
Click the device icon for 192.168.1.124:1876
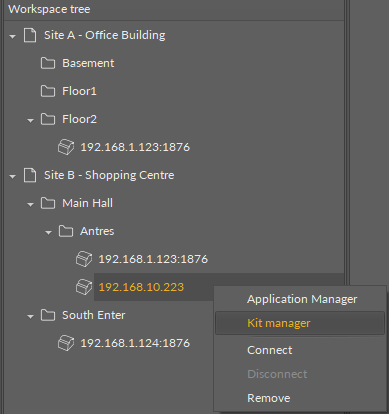point(66,343)
